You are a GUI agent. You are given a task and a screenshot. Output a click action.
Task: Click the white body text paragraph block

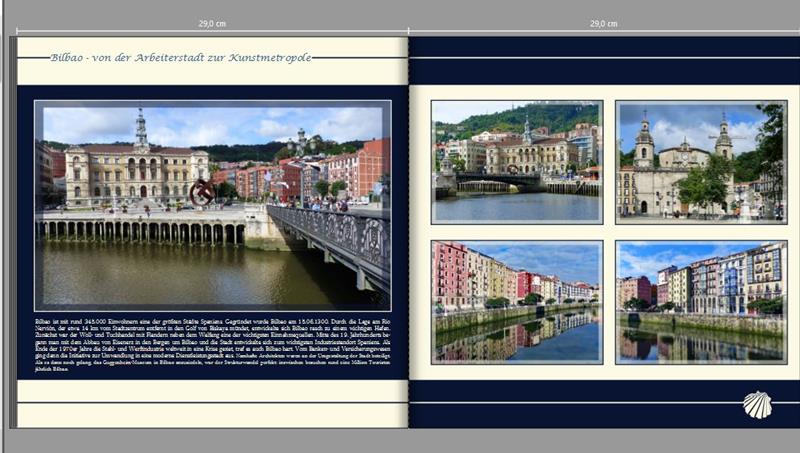(212, 344)
